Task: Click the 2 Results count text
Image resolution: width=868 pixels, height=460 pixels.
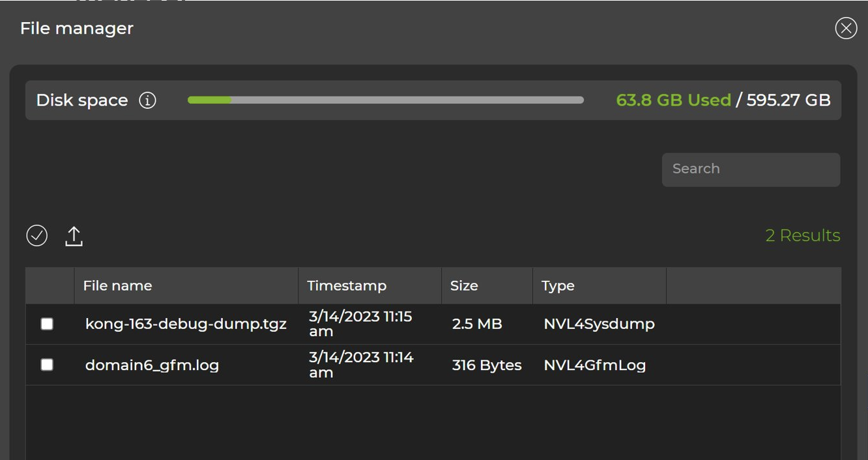Action: click(x=802, y=235)
